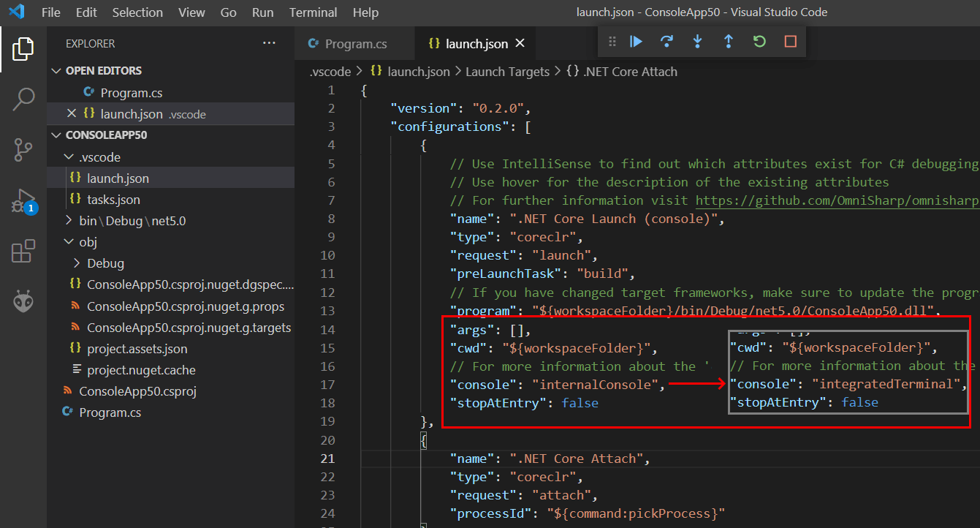Close the launch.json editor tab
The width and height of the screenshot is (980, 528).
coord(520,44)
